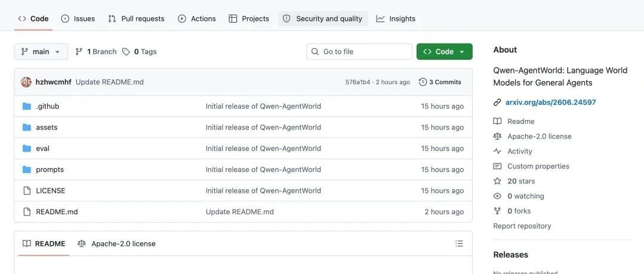Click the prompts folder icon
This screenshot has width=644, height=274.
pos(27,170)
